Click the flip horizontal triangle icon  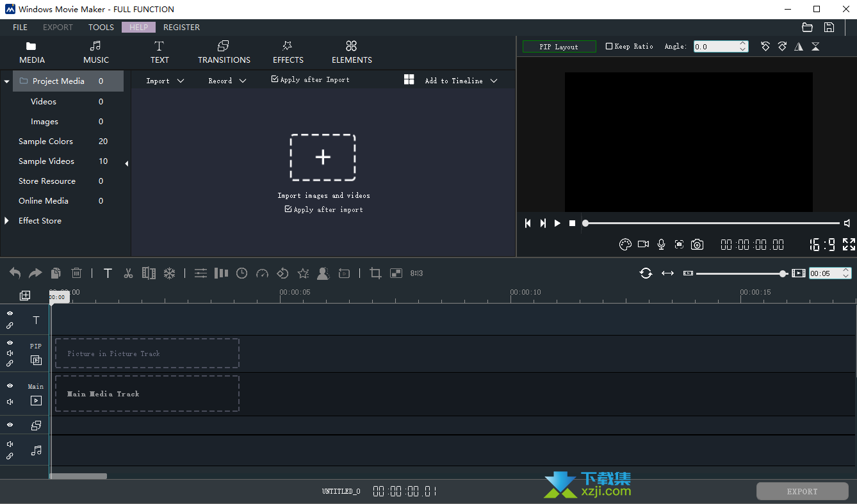tap(799, 46)
